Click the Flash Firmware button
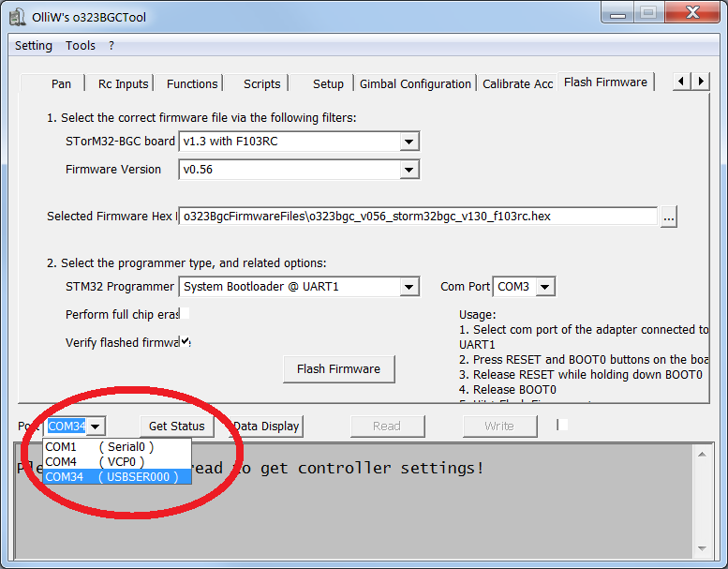Image resolution: width=728 pixels, height=569 pixels. click(x=338, y=368)
